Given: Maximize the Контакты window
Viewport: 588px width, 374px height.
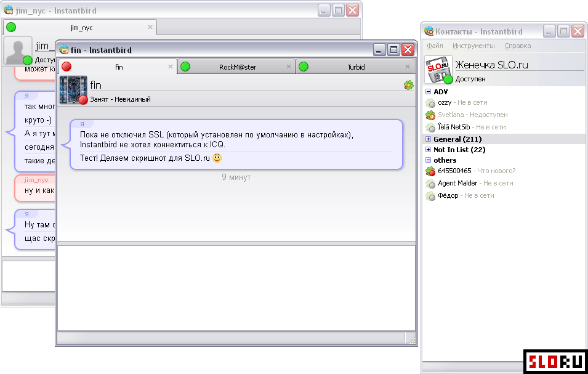Looking at the screenshot, I should (563, 31).
